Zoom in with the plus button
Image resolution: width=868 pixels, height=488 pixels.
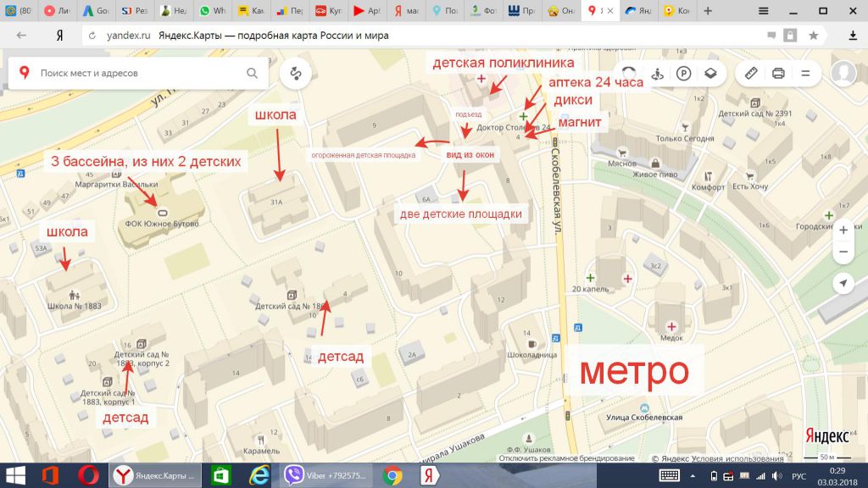coord(843,230)
